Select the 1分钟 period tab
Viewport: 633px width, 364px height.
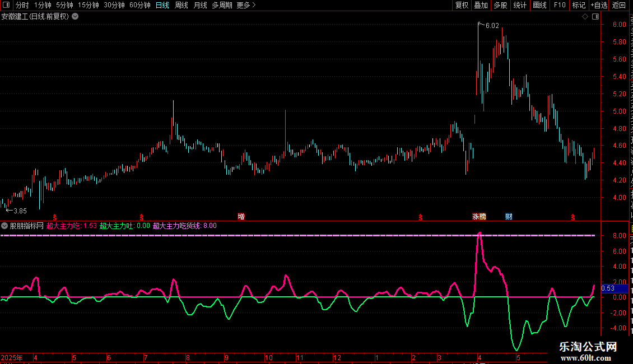43,5
